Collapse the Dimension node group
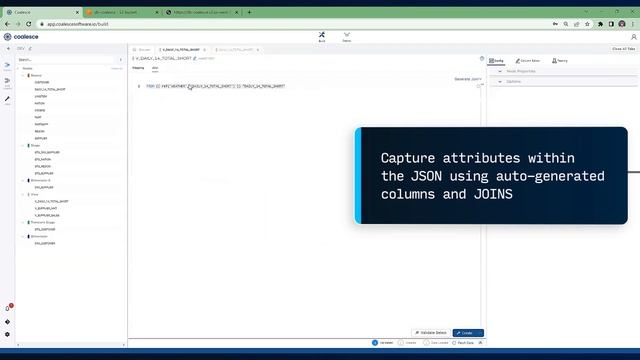The image size is (640, 360). 23,237
